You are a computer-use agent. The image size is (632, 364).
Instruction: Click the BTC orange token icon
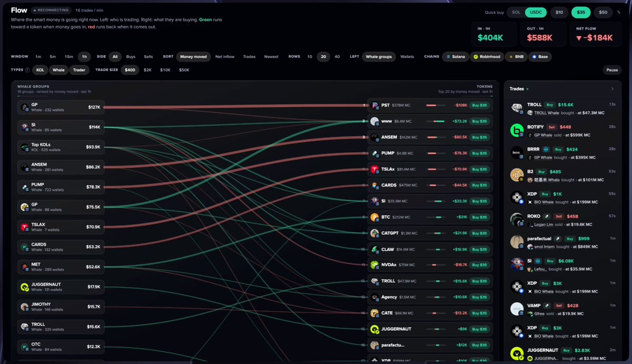click(374, 217)
